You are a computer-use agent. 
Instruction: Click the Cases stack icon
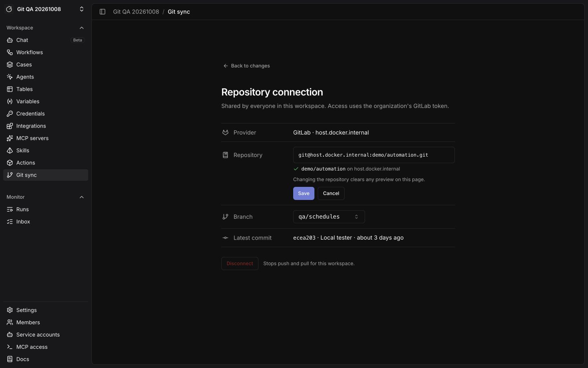(x=10, y=65)
